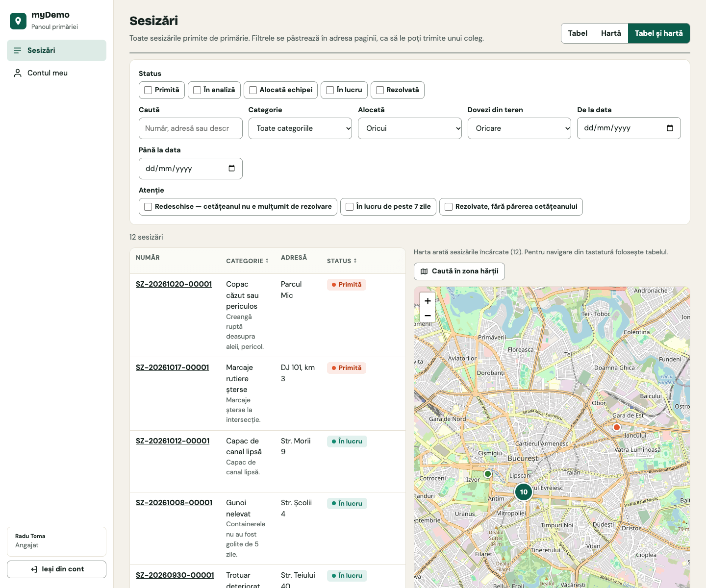Open Sesizări in the sidebar menu
This screenshot has height=588, width=706.
(56, 50)
